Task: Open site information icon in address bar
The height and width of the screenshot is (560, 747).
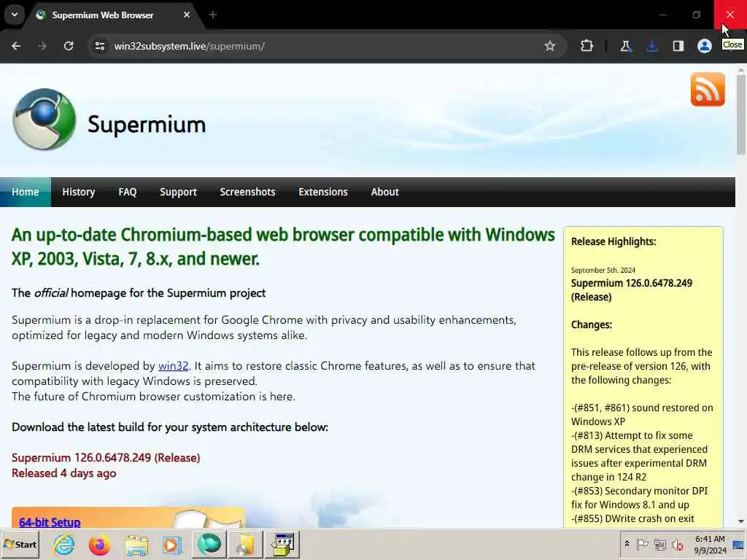Action: click(x=99, y=46)
